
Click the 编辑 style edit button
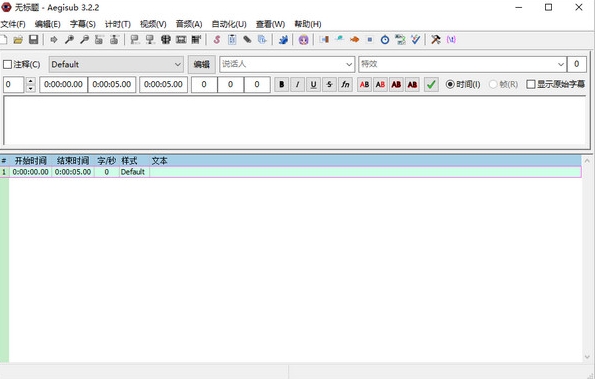pyautogui.click(x=202, y=64)
